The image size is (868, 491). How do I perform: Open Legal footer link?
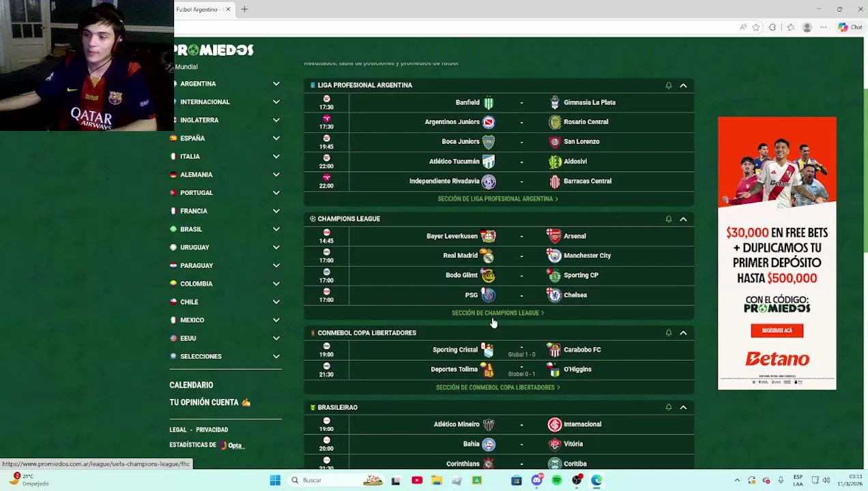click(177, 430)
